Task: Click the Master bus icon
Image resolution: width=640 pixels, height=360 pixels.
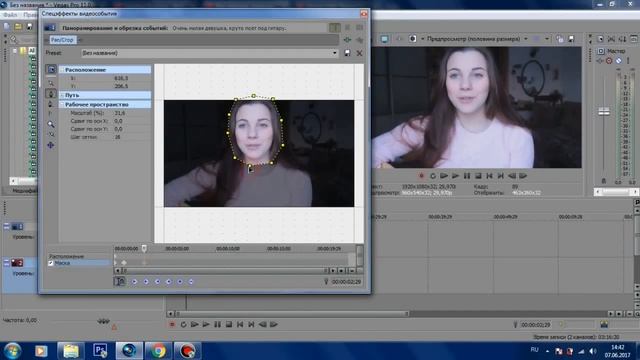Action: coord(601,51)
